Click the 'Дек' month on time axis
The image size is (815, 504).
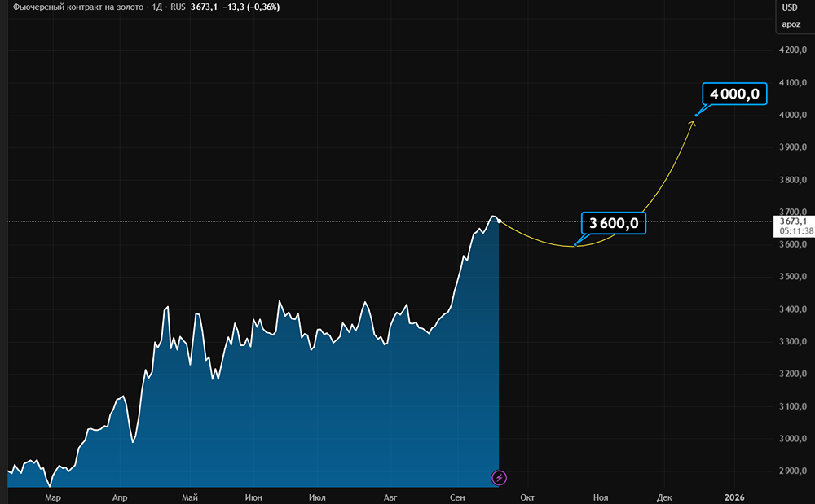pos(664,497)
